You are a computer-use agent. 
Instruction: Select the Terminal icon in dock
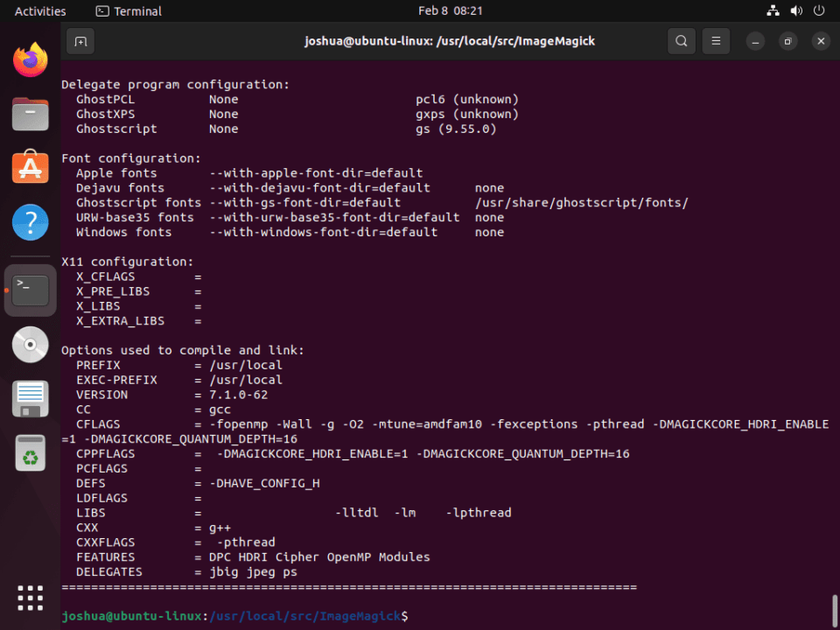point(31,290)
